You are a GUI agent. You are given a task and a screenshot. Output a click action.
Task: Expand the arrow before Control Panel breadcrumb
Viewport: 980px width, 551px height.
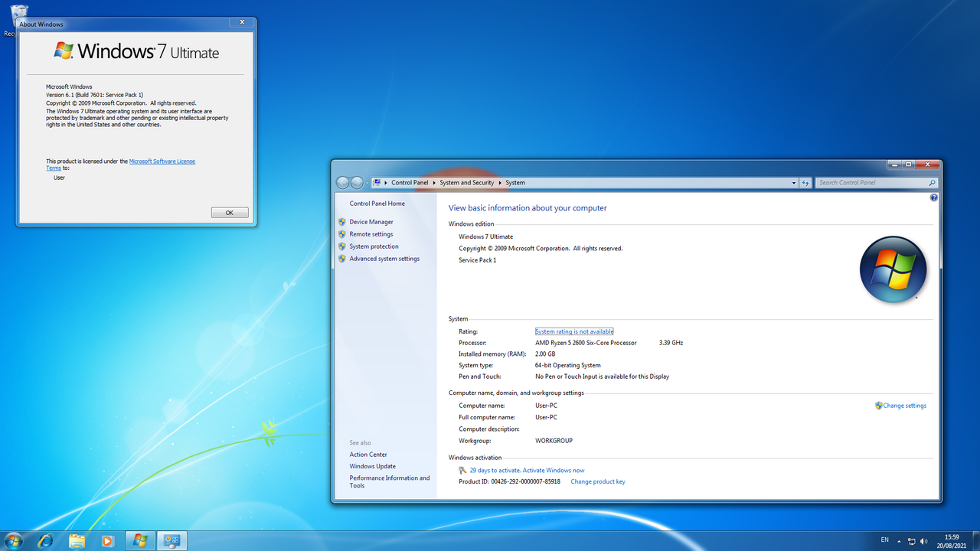pyautogui.click(x=386, y=183)
